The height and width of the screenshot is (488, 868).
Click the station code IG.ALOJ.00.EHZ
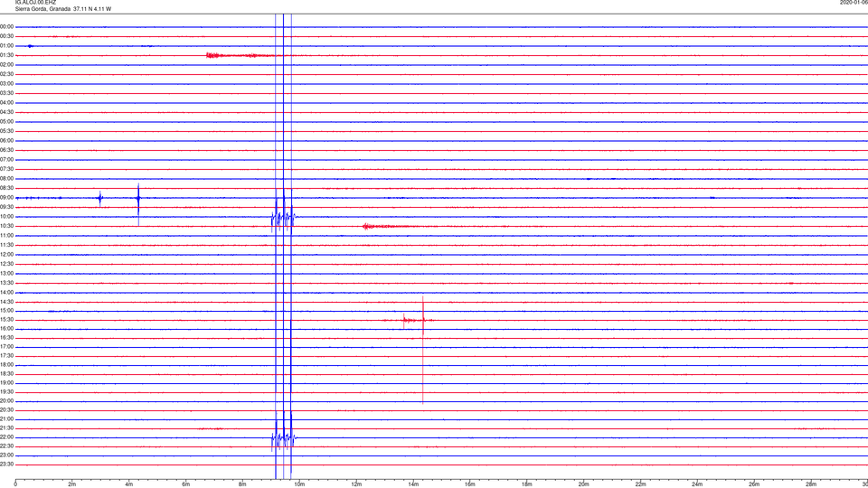pyautogui.click(x=35, y=3)
